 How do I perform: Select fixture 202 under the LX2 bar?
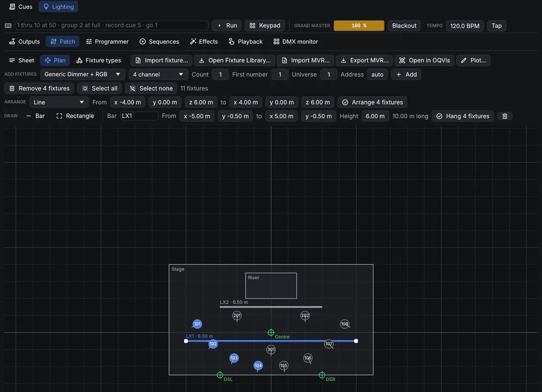[305, 315]
